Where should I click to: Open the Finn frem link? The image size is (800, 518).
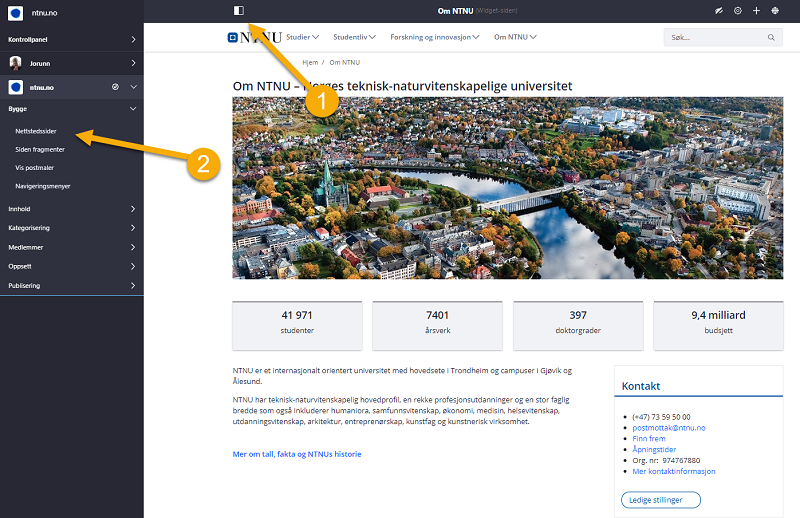[649, 438]
